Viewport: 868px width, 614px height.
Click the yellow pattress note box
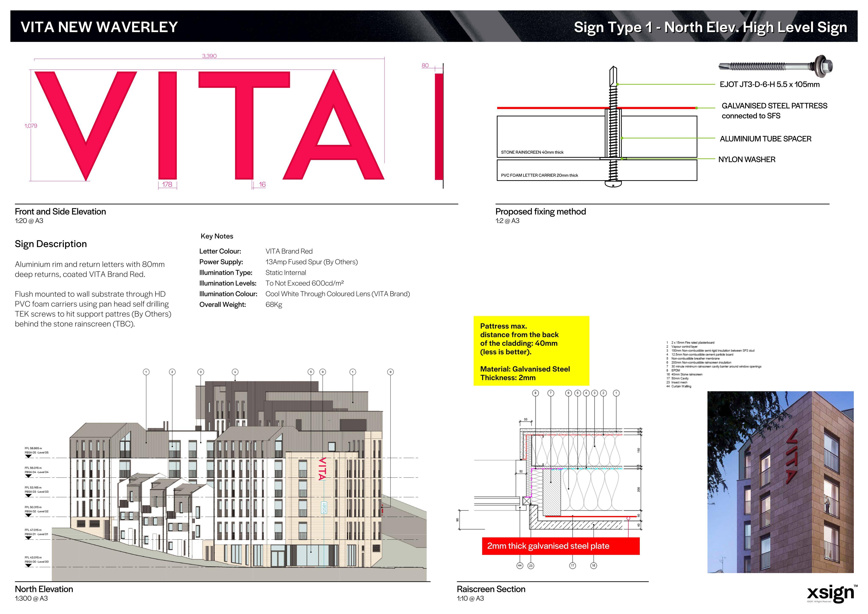pyautogui.click(x=531, y=351)
